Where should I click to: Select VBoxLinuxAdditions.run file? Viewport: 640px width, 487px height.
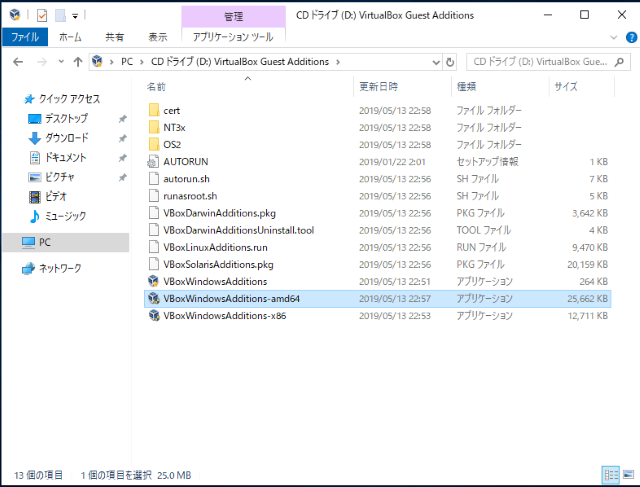point(216,247)
